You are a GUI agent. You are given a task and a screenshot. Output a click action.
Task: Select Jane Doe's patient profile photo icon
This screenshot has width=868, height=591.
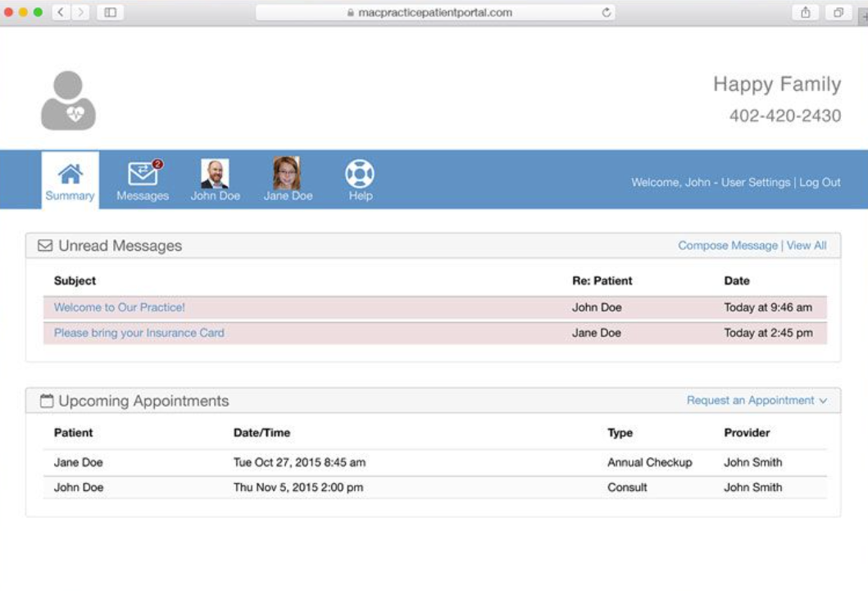coord(287,173)
